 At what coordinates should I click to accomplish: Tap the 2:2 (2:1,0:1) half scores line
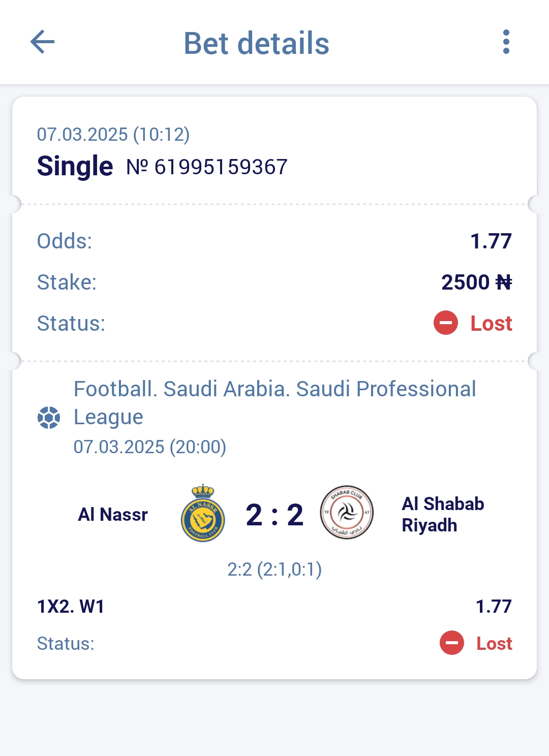274,570
